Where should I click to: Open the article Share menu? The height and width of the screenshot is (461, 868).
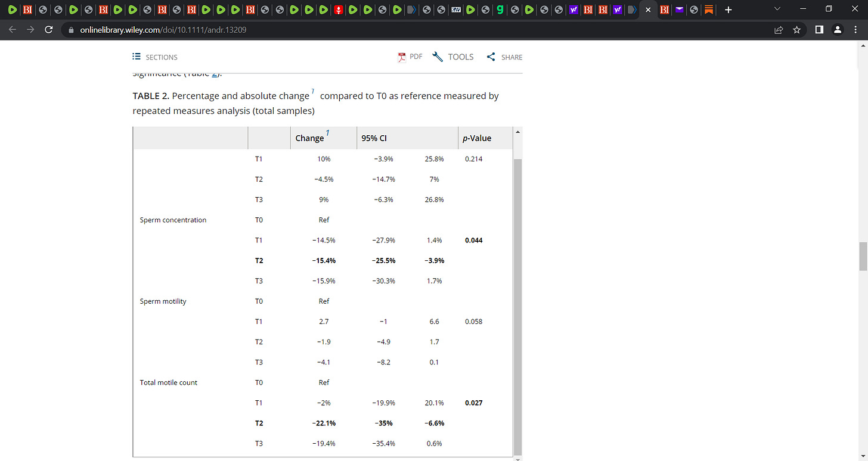click(x=504, y=57)
